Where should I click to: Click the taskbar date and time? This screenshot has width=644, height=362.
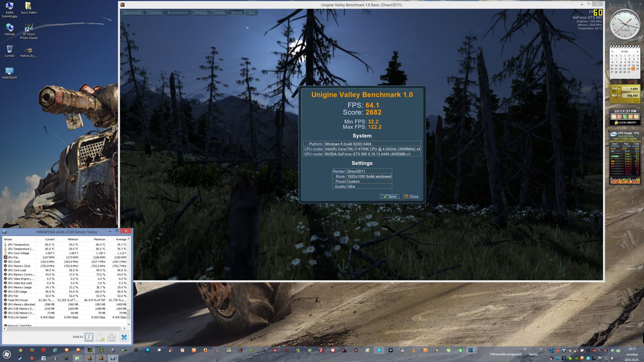632,354
